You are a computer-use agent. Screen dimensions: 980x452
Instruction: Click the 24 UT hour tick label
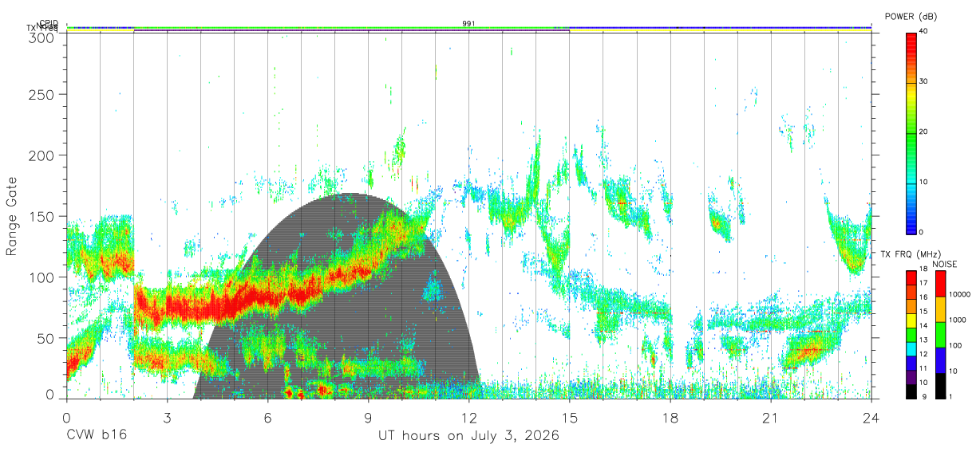click(x=871, y=417)
